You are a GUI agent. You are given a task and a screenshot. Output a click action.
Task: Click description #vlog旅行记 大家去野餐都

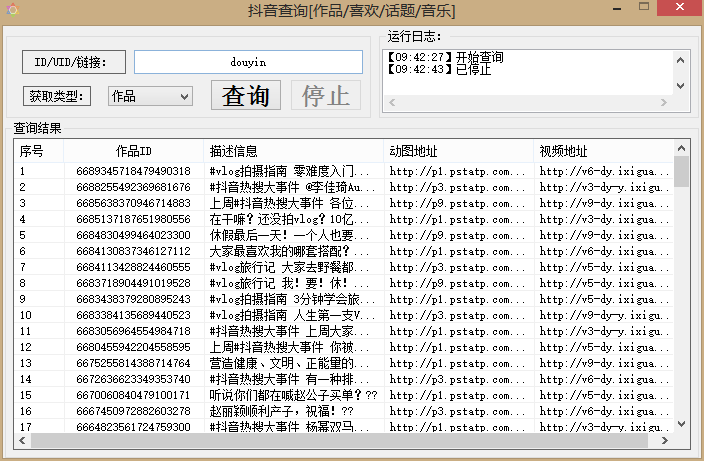pos(289,267)
